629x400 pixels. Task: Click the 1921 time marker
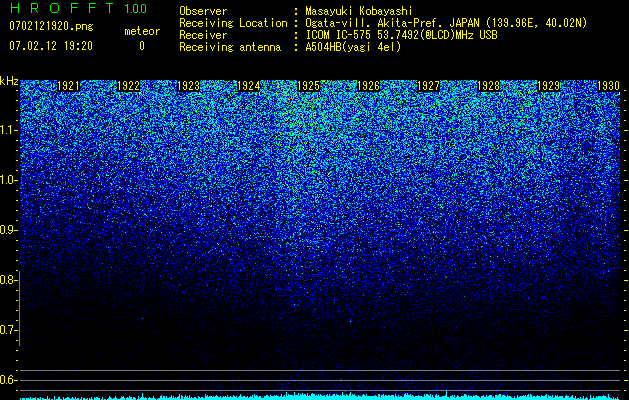tap(68, 86)
